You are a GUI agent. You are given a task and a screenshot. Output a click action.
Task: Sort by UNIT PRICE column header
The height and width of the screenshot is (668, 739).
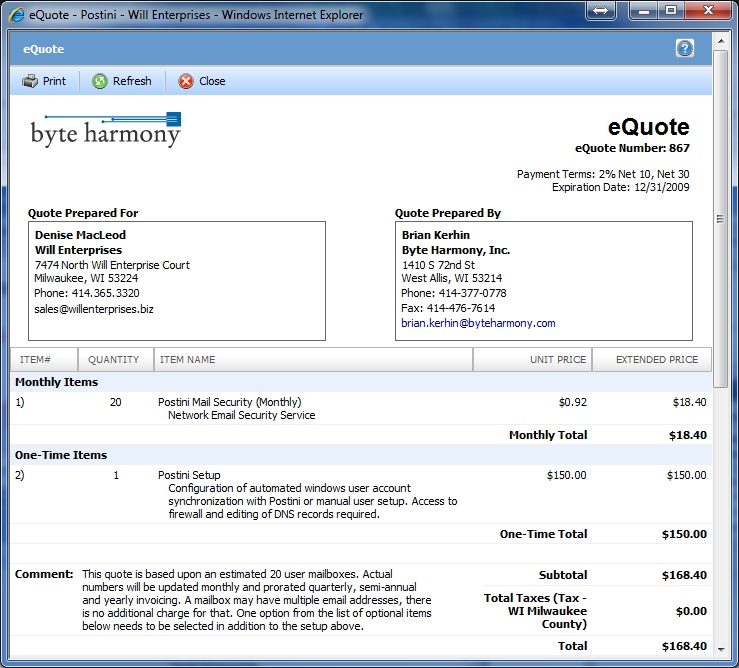(533, 359)
